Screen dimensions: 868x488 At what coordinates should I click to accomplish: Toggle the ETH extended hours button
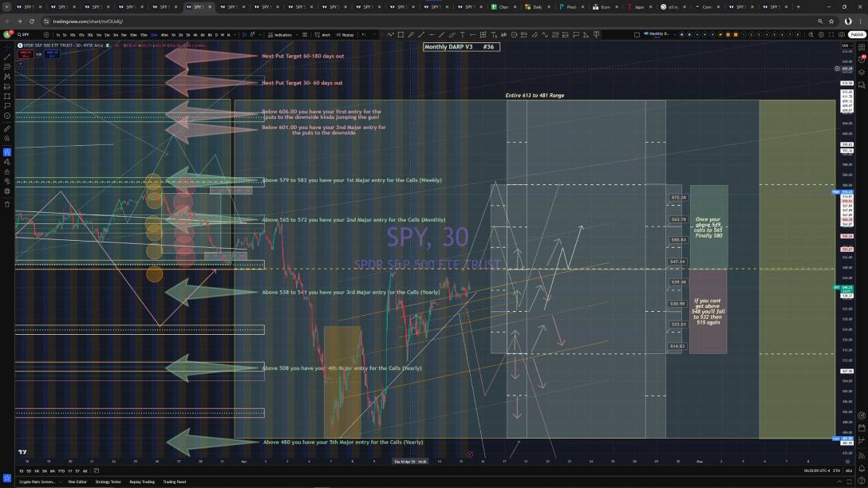836,470
